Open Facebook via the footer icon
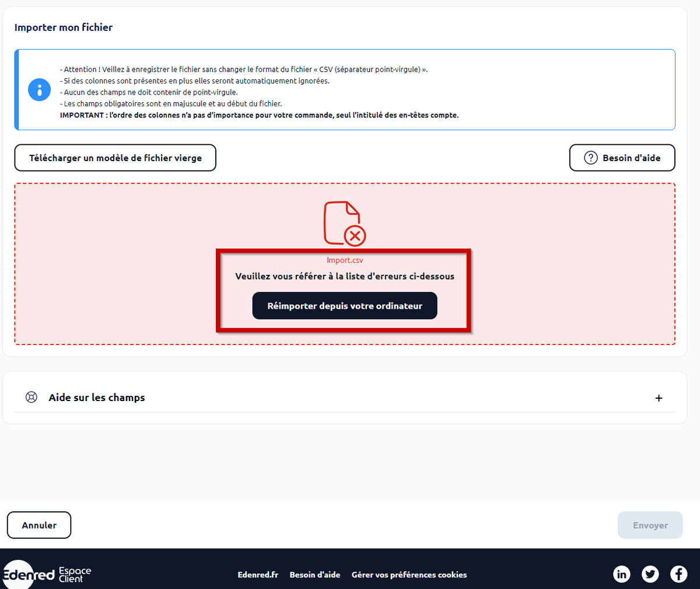 tap(678, 574)
